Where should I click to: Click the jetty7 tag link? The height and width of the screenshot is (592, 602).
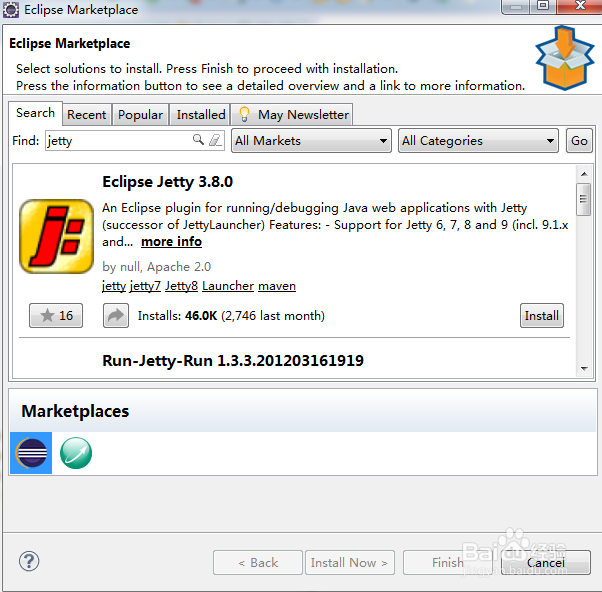tap(145, 286)
